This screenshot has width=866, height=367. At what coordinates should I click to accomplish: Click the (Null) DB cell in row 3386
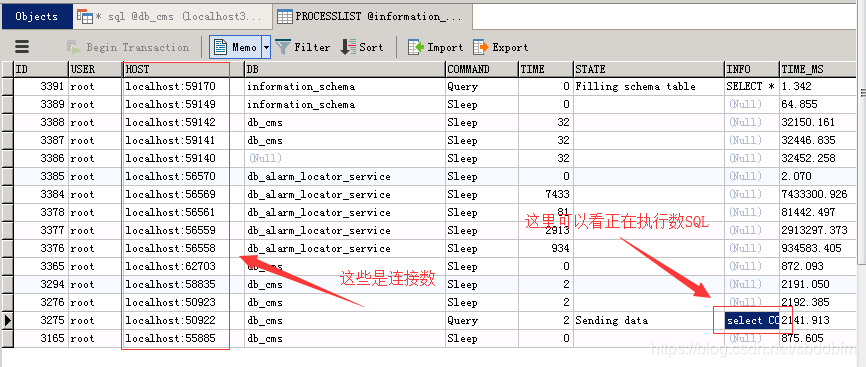[345, 159]
